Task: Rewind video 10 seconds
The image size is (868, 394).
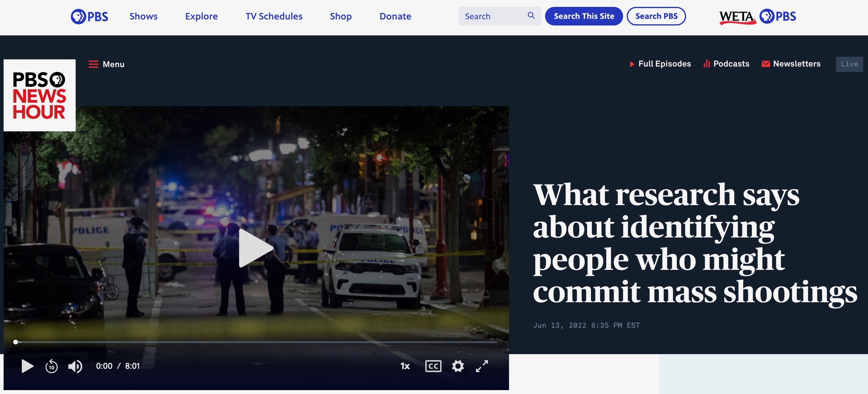Action: pos(52,366)
